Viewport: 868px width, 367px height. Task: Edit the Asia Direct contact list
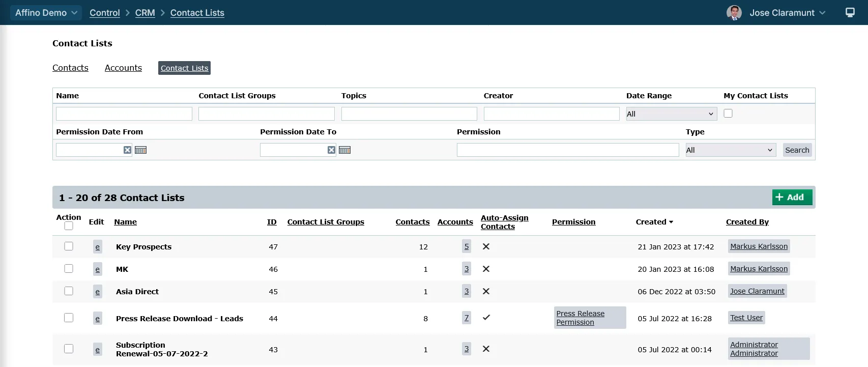[x=98, y=292]
